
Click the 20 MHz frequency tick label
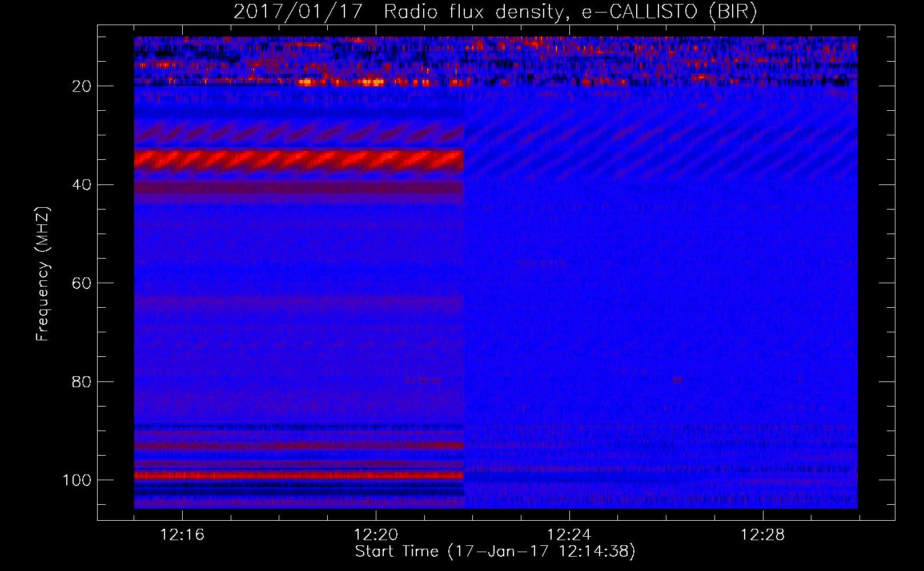point(82,86)
